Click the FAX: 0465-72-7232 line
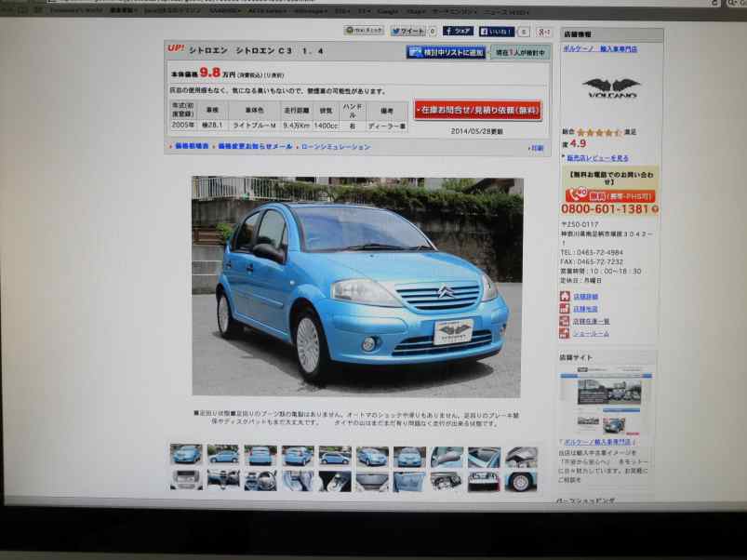747x560 pixels. pos(592,262)
